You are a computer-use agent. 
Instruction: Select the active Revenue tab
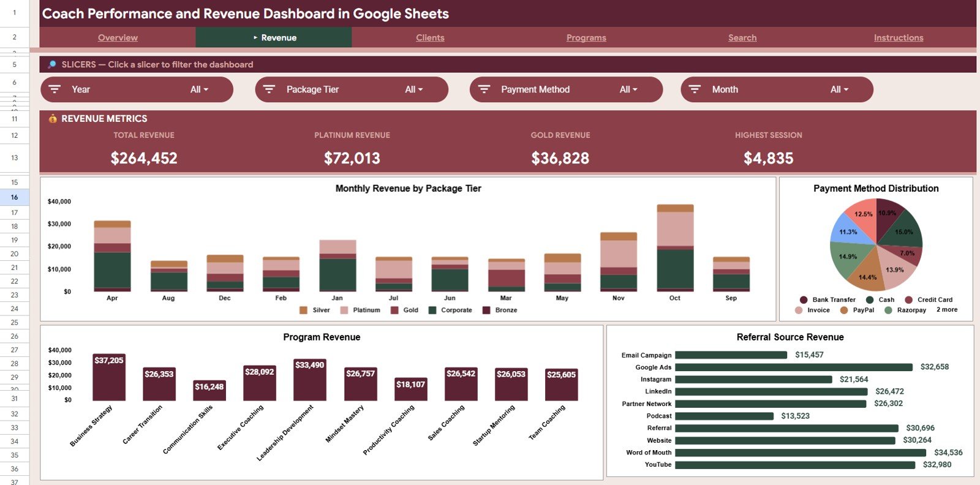point(274,37)
